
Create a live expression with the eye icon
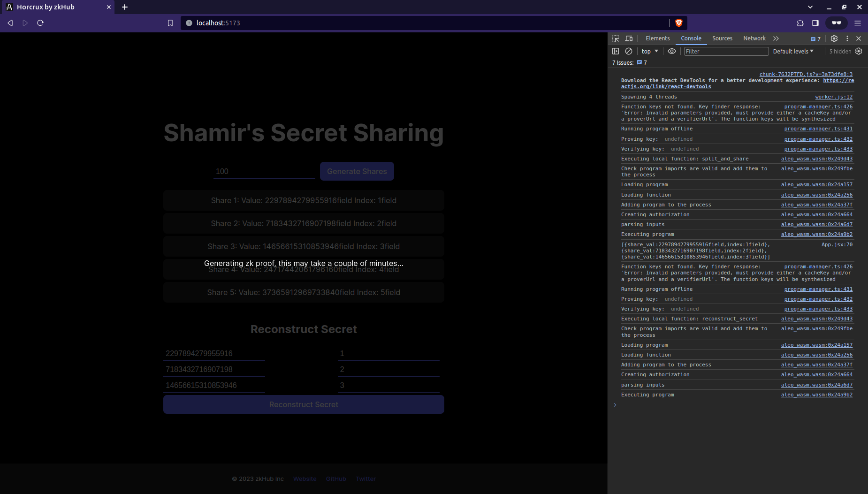(672, 51)
